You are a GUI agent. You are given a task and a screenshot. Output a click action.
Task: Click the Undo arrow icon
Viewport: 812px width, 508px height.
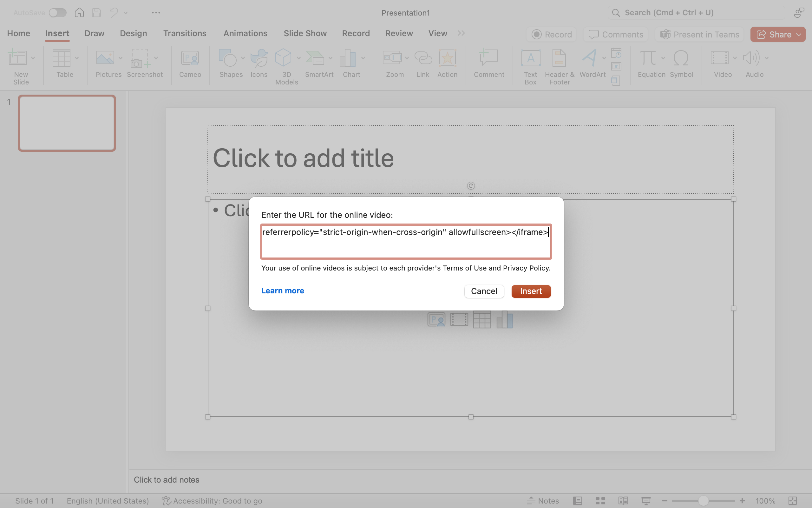pyautogui.click(x=114, y=12)
